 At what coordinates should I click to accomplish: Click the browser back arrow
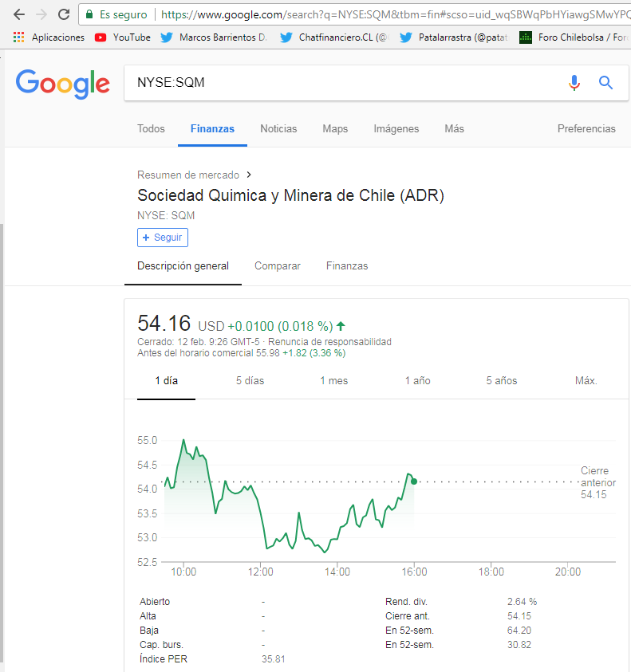tap(19, 14)
